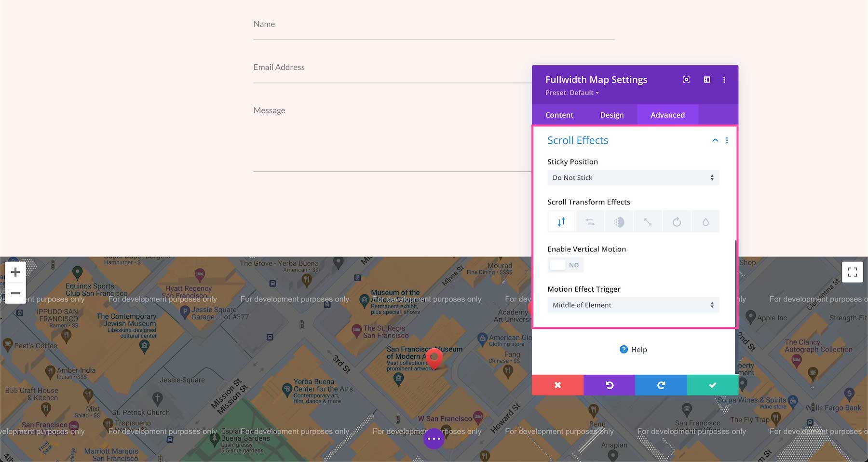Select the Rotating scroll effect
This screenshot has width=868, height=462.
pos(677,221)
